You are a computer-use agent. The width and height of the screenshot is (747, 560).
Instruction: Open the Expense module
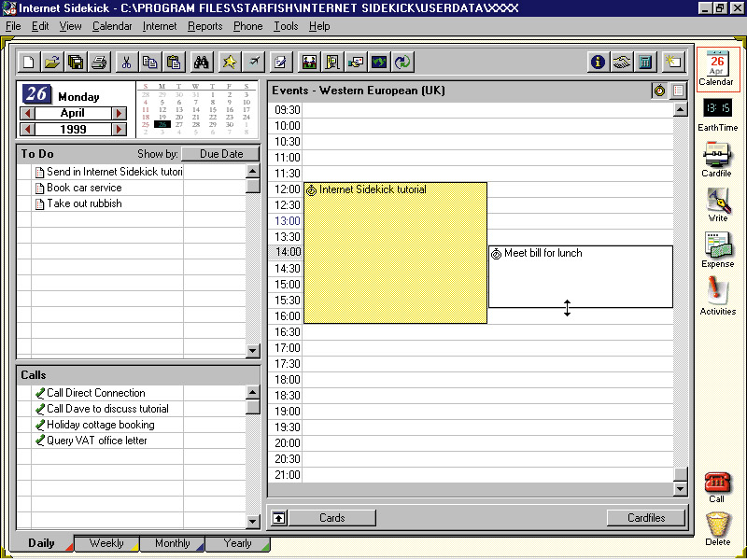coord(717,249)
